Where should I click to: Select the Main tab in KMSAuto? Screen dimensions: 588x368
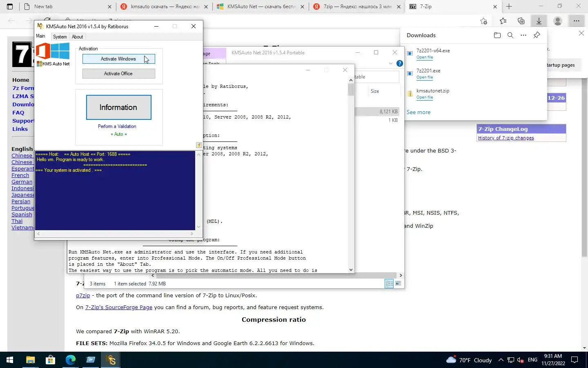tap(41, 36)
